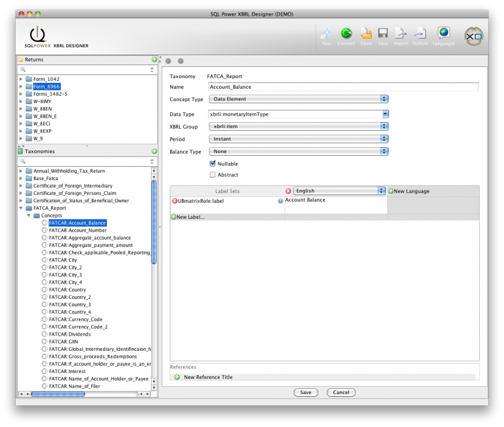The image size is (504, 427).
Task: Select FATCAR:Currency_Code concept
Action: point(75,319)
